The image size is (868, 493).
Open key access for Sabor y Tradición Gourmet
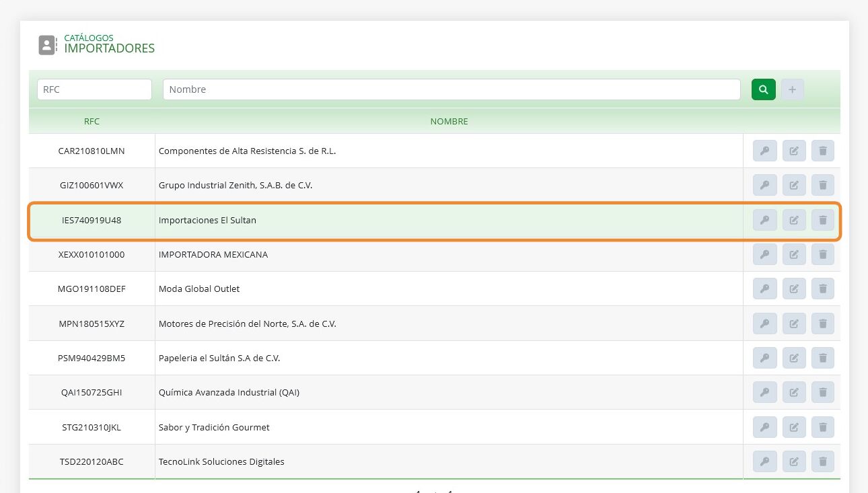[764, 427]
